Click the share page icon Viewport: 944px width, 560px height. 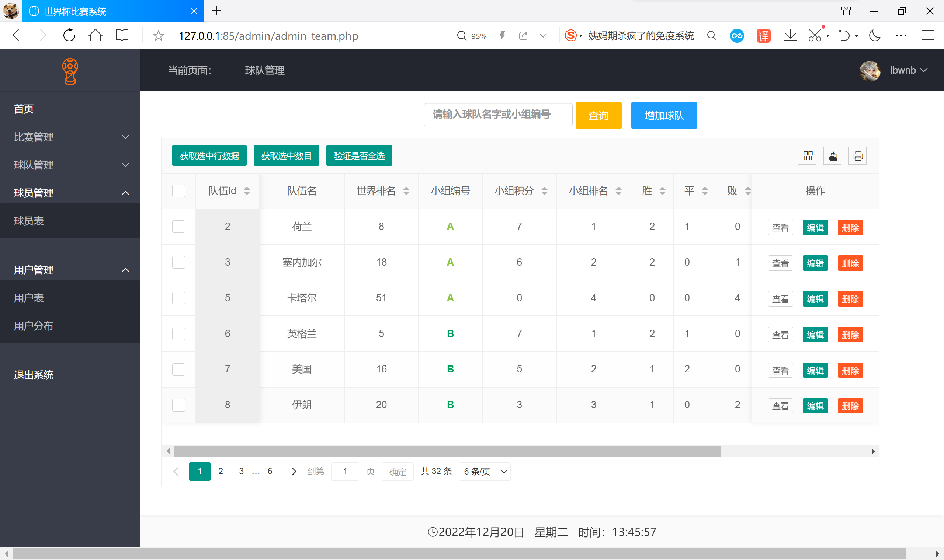[x=523, y=36]
